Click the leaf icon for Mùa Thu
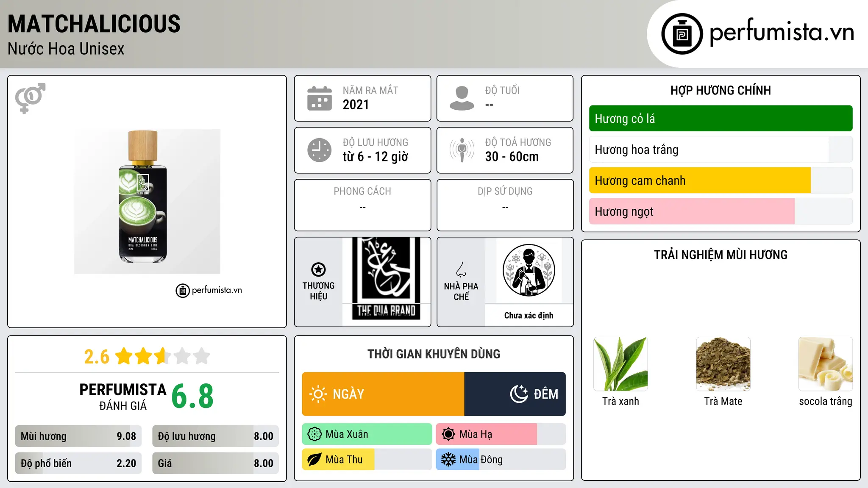The height and width of the screenshot is (488, 868). point(314,460)
